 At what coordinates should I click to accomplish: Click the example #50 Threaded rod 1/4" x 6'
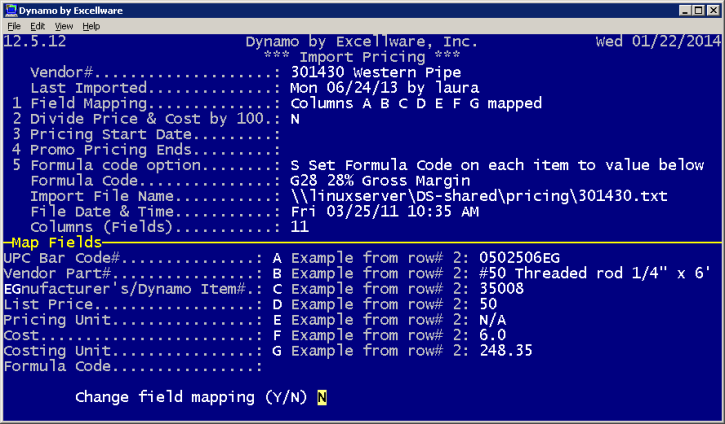click(x=595, y=273)
